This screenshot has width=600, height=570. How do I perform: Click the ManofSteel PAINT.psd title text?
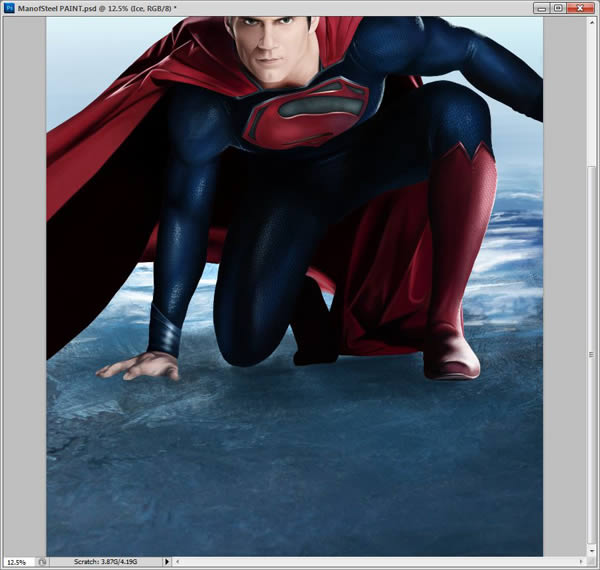click(97, 8)
